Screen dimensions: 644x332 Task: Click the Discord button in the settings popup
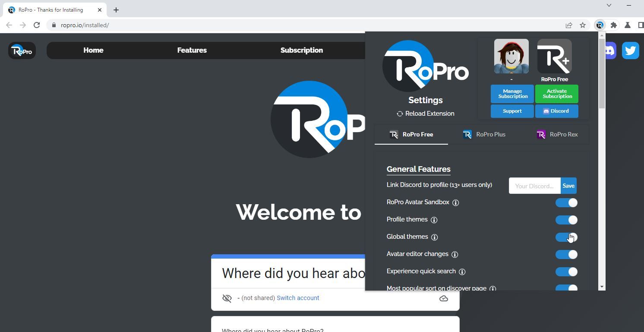pyautogui.click(x=557, y=111)
